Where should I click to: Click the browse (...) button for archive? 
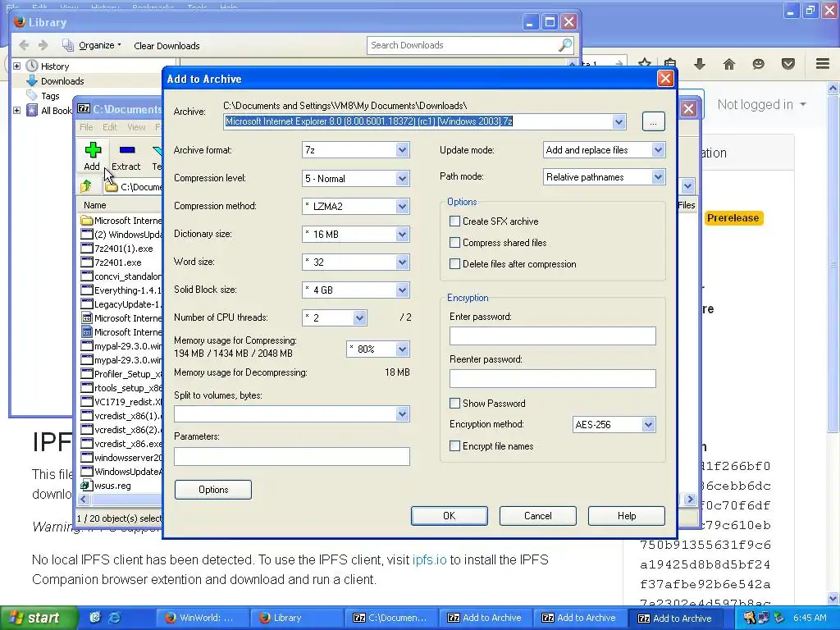tap(654, 121)
